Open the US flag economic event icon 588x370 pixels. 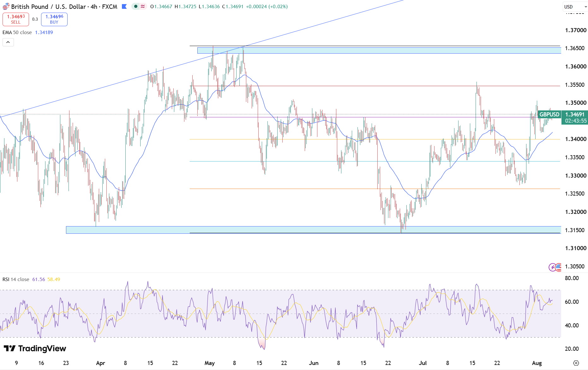click(559, 267)
